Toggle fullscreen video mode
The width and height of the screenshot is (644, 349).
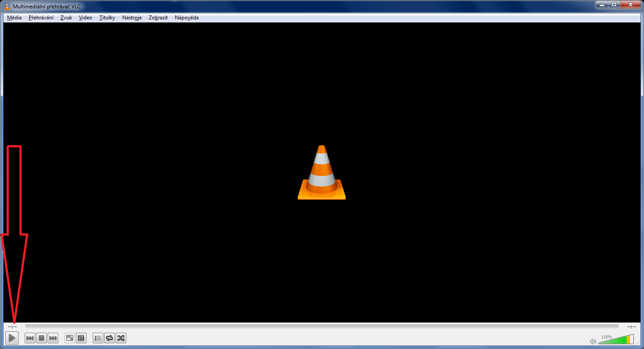[x=70, y=338]
